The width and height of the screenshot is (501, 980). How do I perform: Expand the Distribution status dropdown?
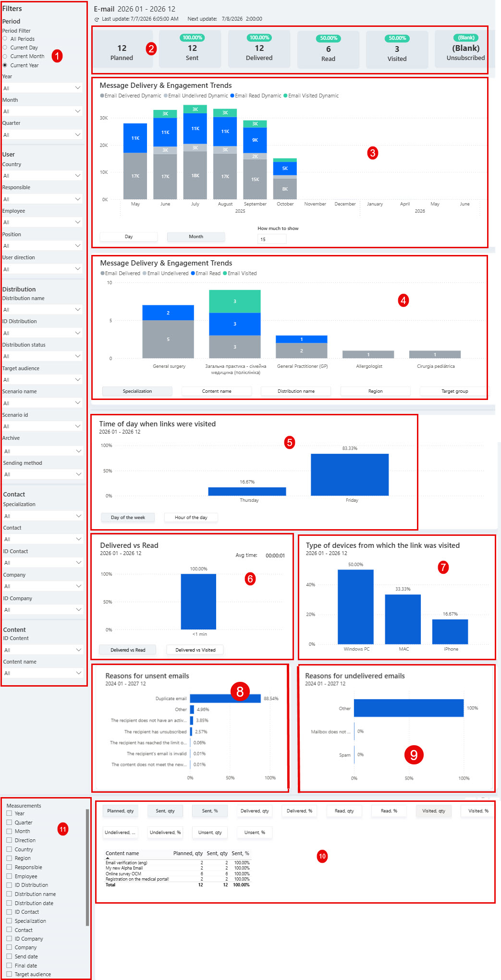coord(42,356)
